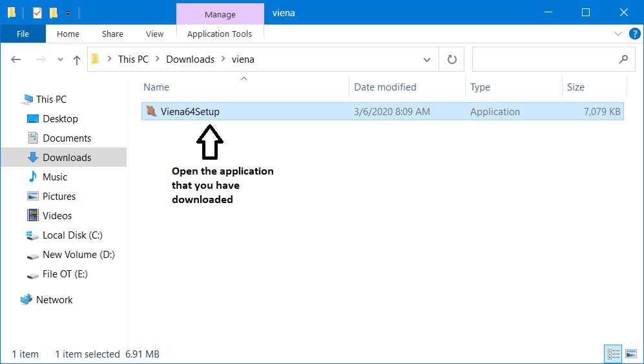Click the Desktop folder icon
This screenshot has height=364, width=644.
pos(32,118)
